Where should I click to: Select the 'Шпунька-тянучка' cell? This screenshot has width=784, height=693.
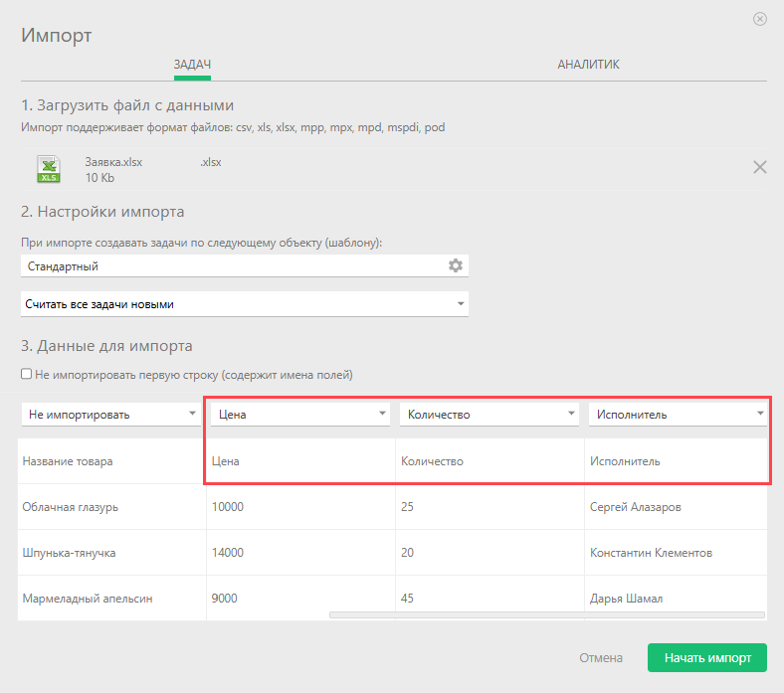[x=112, y=553]
